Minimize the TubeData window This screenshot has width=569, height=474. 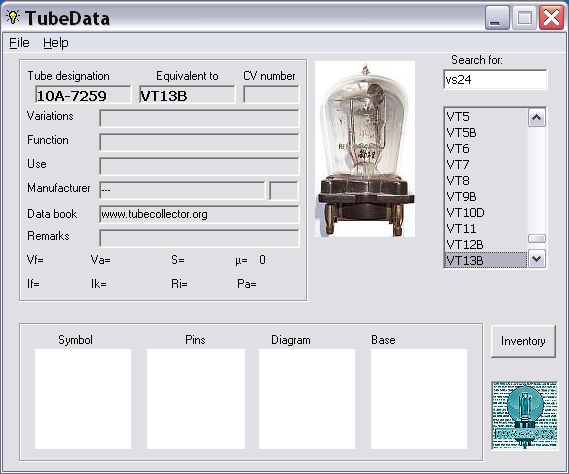tap(497, 17)
